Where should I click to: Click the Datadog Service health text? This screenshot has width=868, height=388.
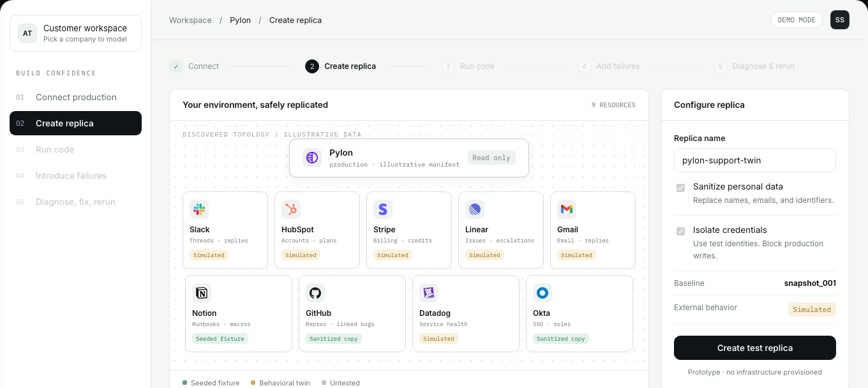pos(444,324)
